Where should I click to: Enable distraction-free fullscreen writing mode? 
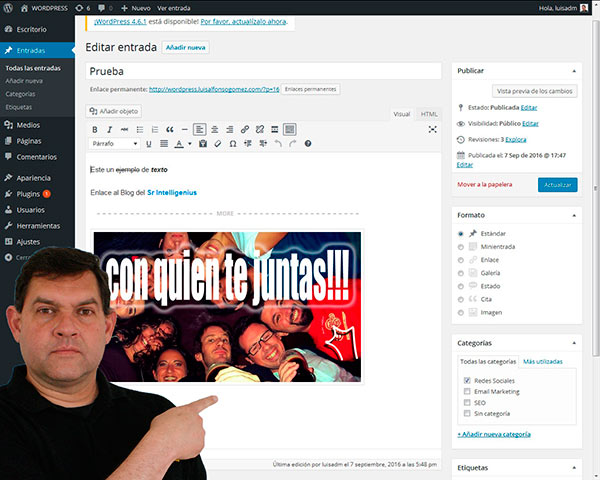pos(432,129)
